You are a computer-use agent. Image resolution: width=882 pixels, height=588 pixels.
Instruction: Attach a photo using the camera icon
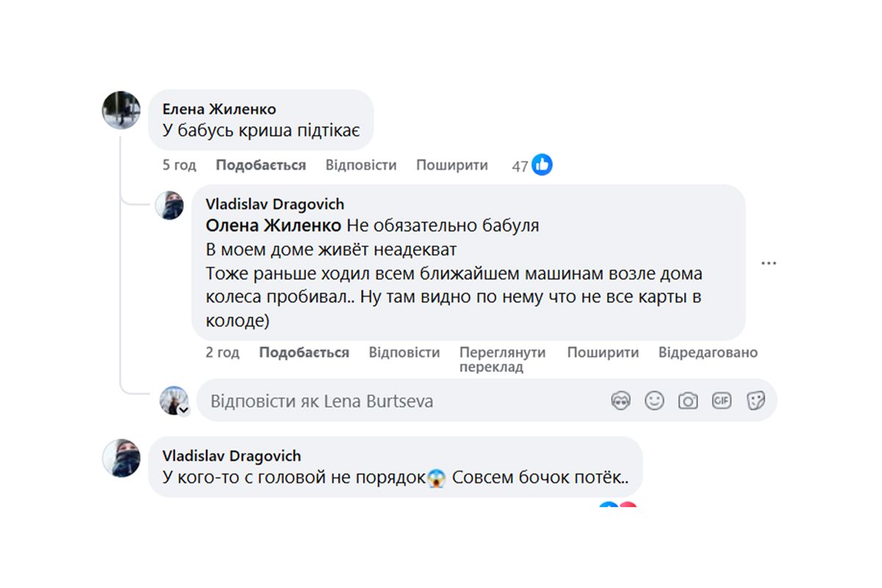point(688,401)
